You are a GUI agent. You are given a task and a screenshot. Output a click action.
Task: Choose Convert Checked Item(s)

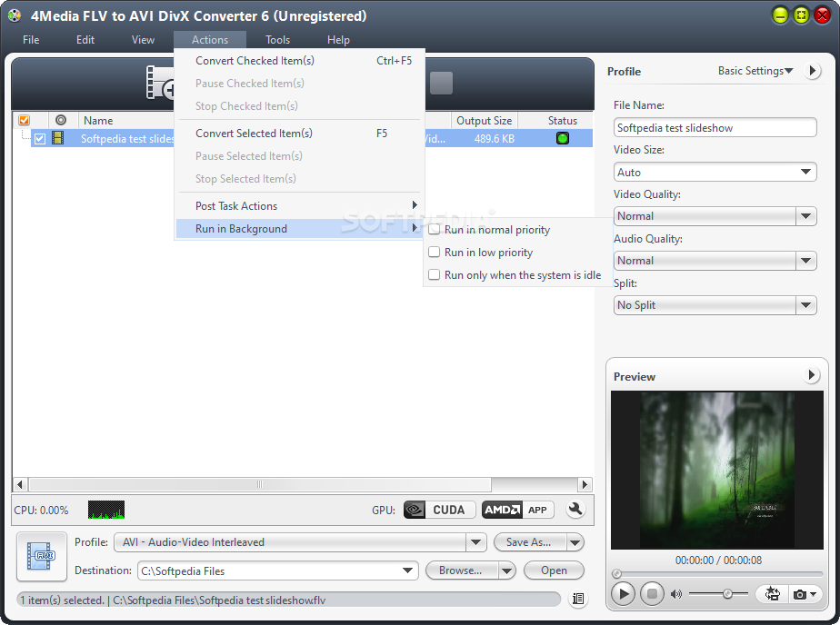(x=300, y=61)
